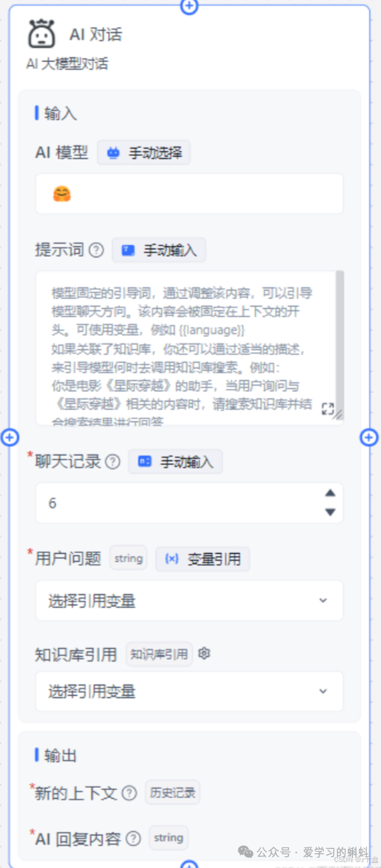Click the top plus connector handle

(x=189, y=6)
